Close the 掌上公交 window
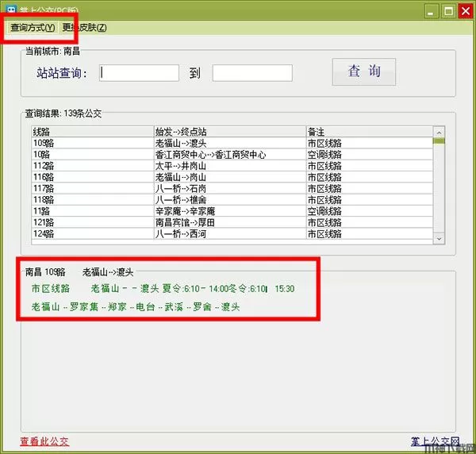This screenshot has width=476, height=454. [466, 11]
